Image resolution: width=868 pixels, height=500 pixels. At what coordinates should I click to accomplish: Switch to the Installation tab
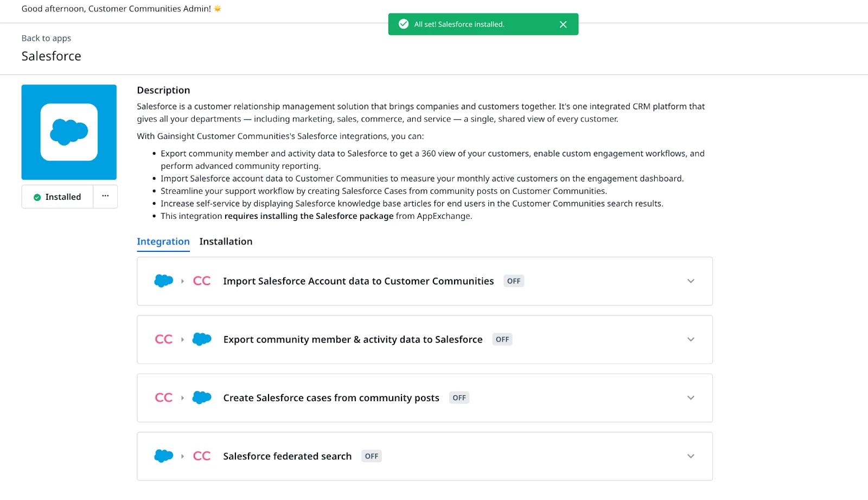point(226,242)
